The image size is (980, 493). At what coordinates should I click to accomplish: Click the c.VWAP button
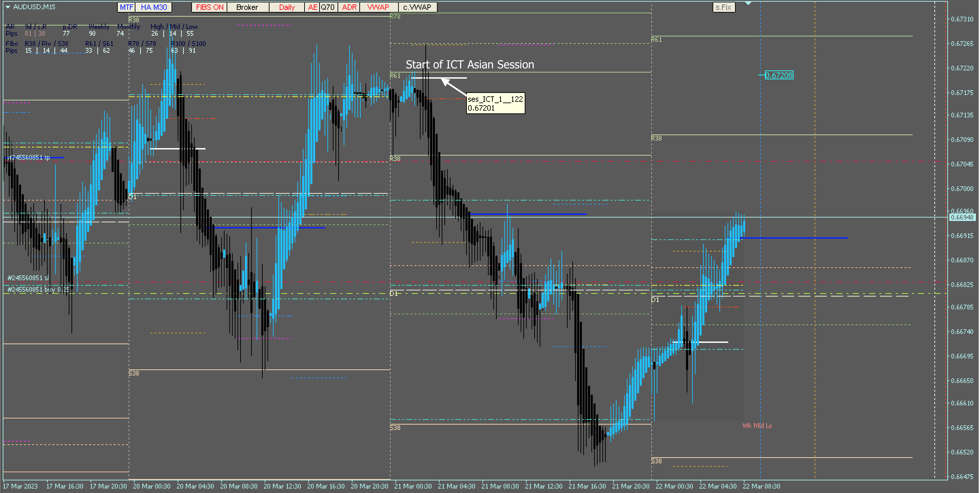tap(417, 7)
